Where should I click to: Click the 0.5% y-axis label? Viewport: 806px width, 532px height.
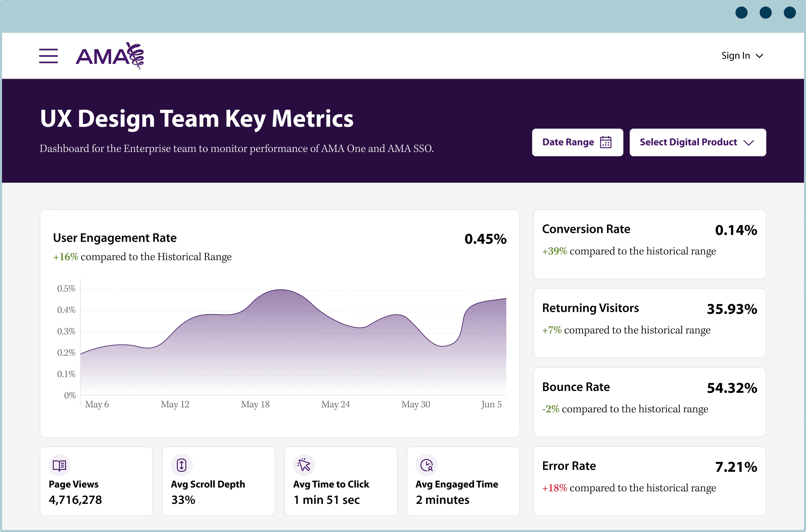tap(66, 289)
